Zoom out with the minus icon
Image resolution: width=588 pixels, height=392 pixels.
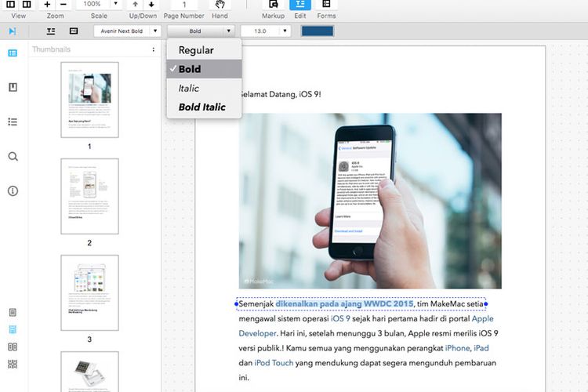[x=63, y=4]
